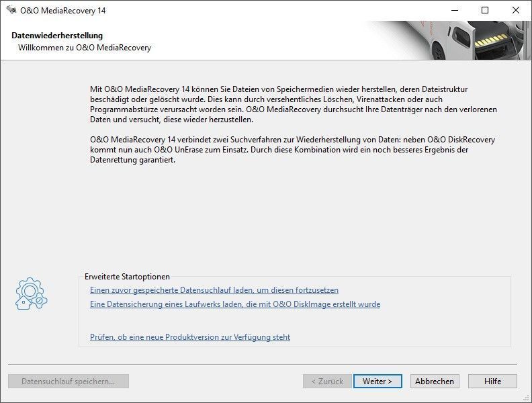Open Hilfe via the bottom button
This screenshot has height=403, width=532.
[x=492, y=381]
